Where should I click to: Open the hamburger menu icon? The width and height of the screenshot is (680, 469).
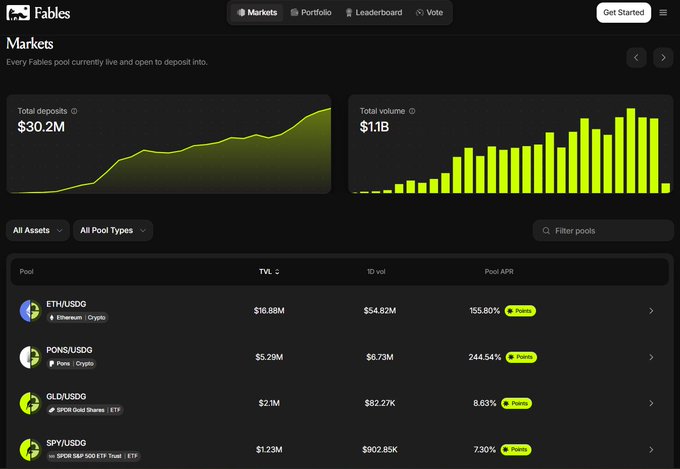(663, 13)
